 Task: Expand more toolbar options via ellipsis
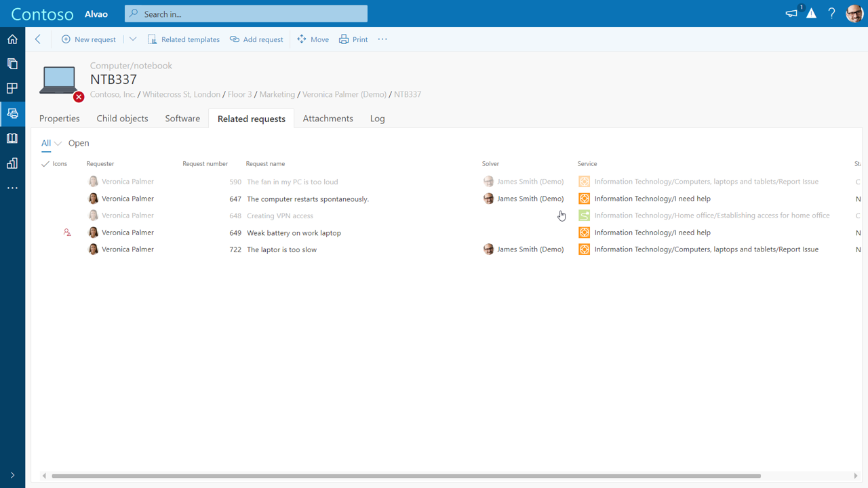point(382,39)
